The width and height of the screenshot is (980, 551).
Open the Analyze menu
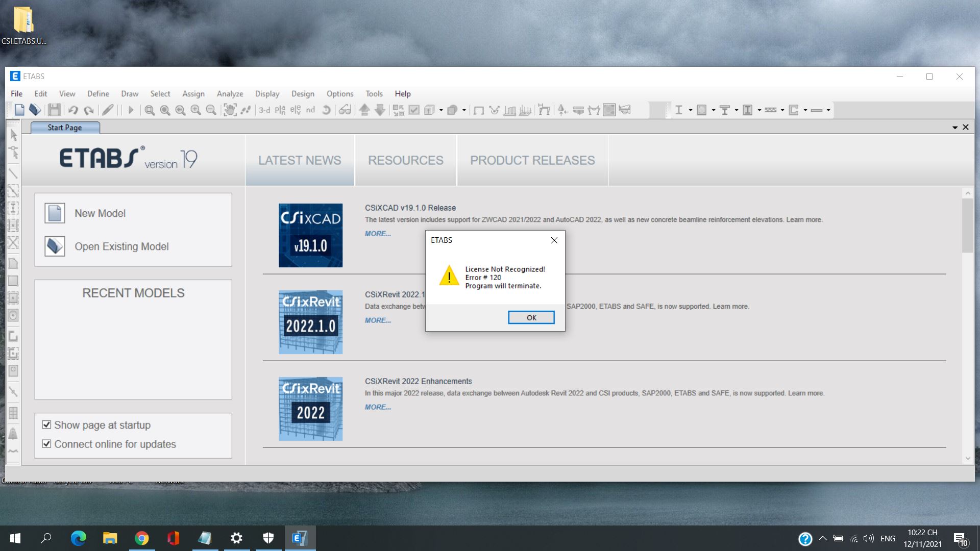230,93
